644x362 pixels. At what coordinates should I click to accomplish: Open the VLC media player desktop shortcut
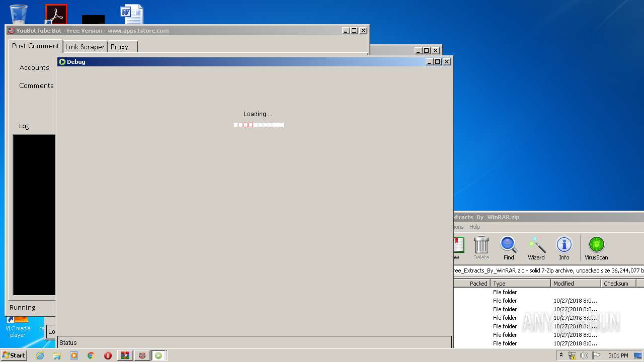(18, 327)
